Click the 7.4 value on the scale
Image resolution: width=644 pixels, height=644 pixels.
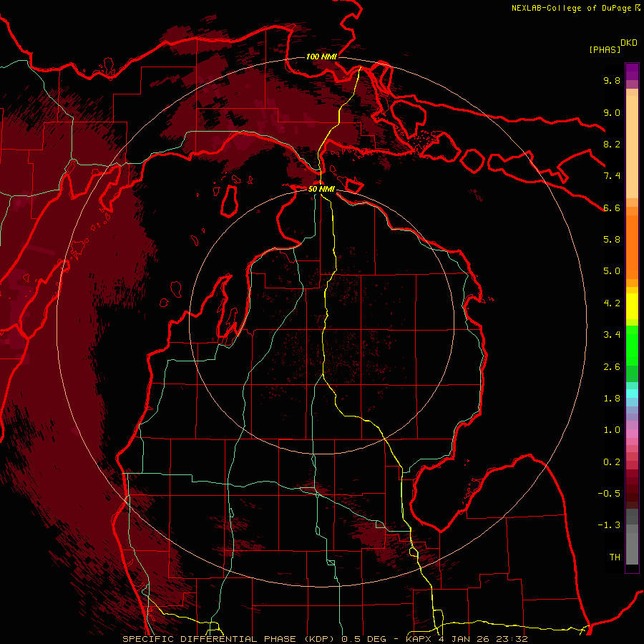point(612,176)
